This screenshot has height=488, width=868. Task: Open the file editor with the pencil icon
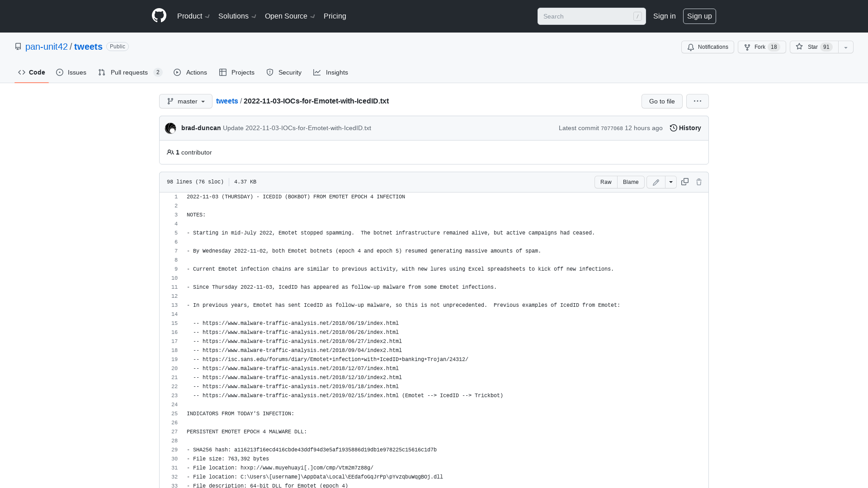(x=656, y=182)
